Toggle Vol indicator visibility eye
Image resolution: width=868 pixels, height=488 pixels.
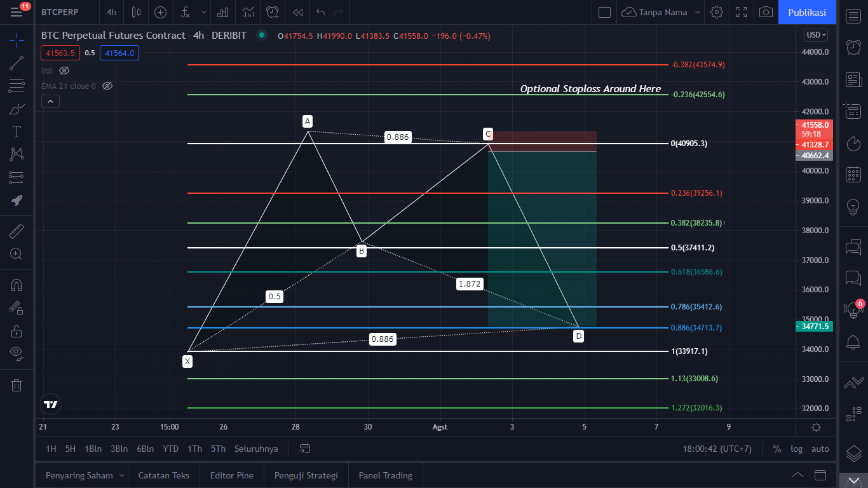pos(64,71)
